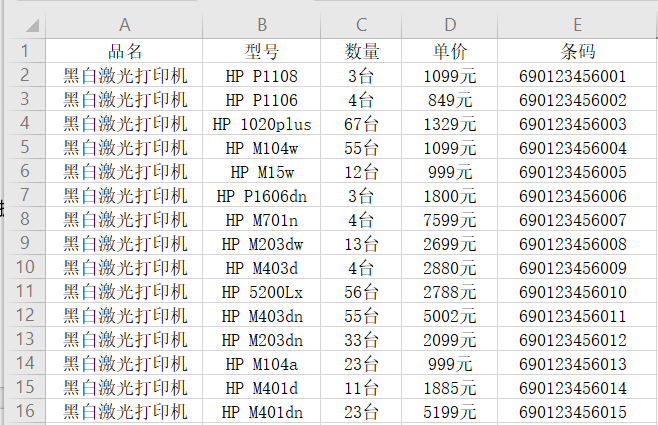The height and width of the screenshot is (425, 658).
Task: Select column B header
Action: pyautogui.click(x=262, y=25)
